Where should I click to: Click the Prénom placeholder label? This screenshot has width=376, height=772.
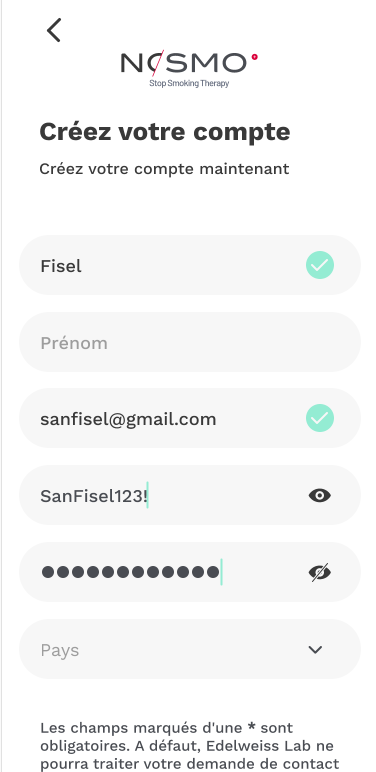(x=74, y=343)
